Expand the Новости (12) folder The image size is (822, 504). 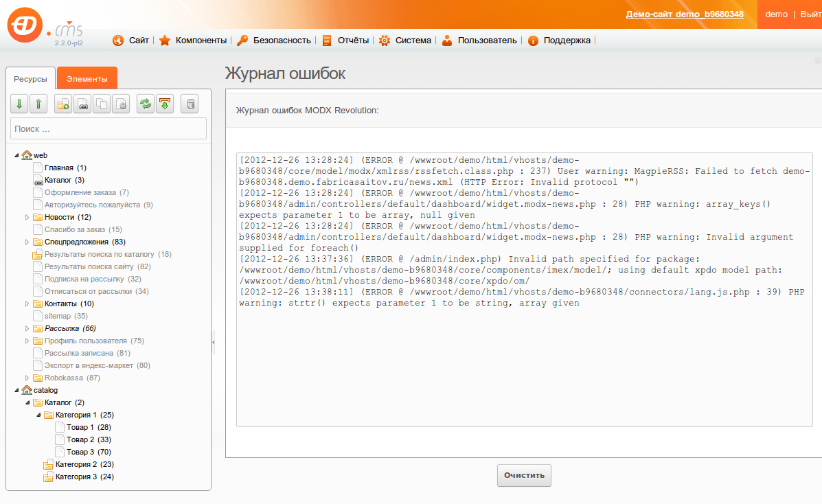pos(27,217)
